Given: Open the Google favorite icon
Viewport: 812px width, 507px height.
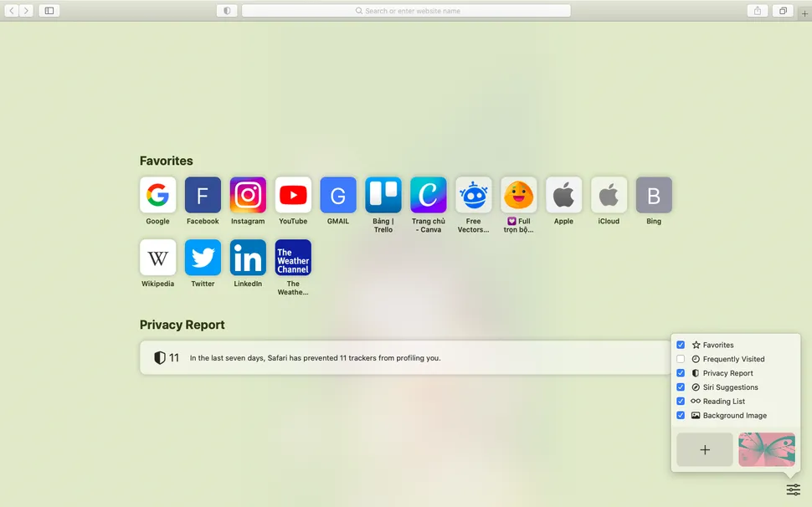Looking at the screenshot, I should pyautogui.click(x=157, y=195).
